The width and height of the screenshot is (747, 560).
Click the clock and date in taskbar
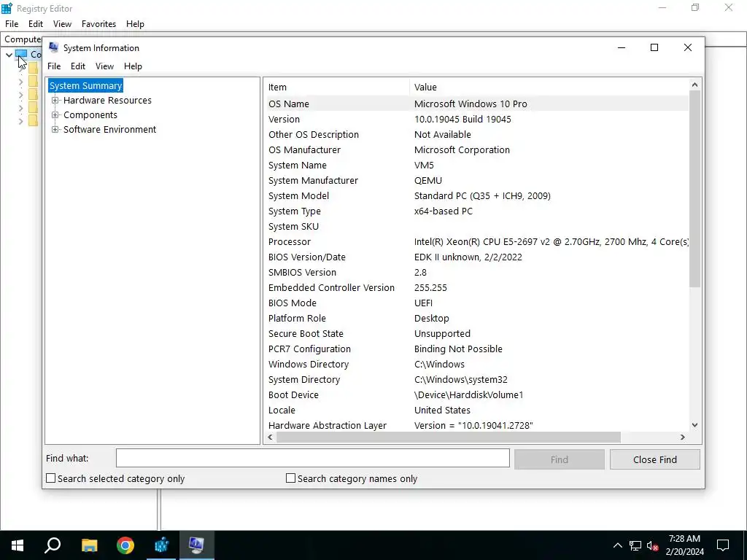coord(684,545)
